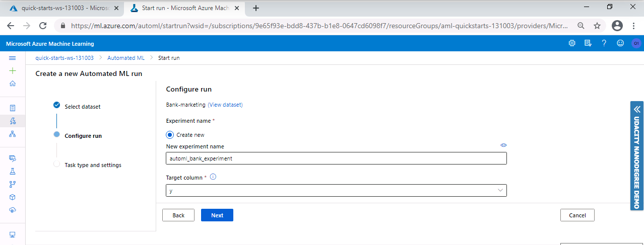Open Designer from the sidebar

[13, 134]
